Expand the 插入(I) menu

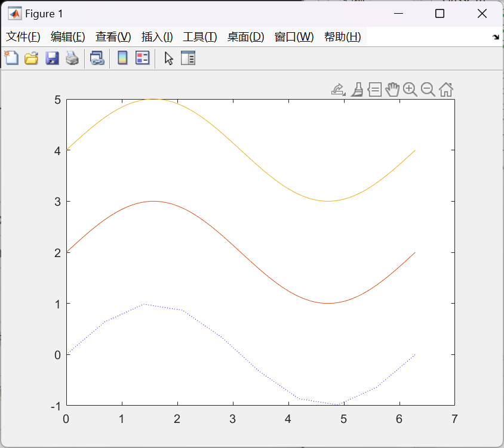pyautogui.click(x=157, y=37)
